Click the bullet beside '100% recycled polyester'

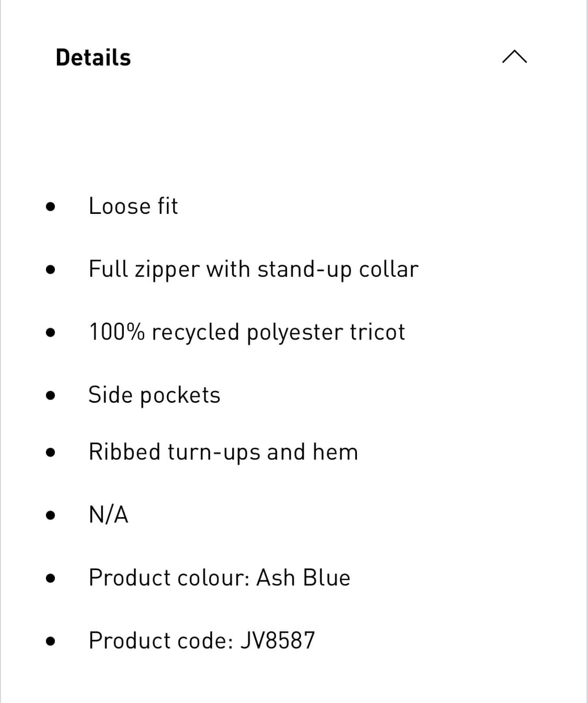point(50,333)
